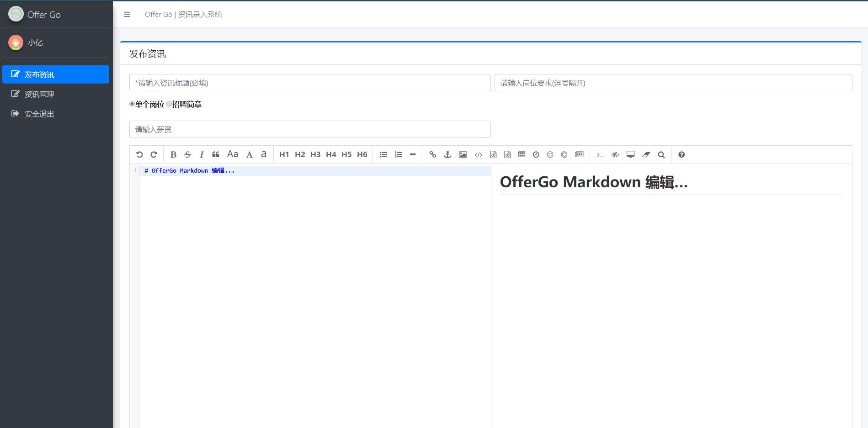Open go-to-line with the terminal icon
Viewport: 868px width, 428px height.
click(601, 154)
